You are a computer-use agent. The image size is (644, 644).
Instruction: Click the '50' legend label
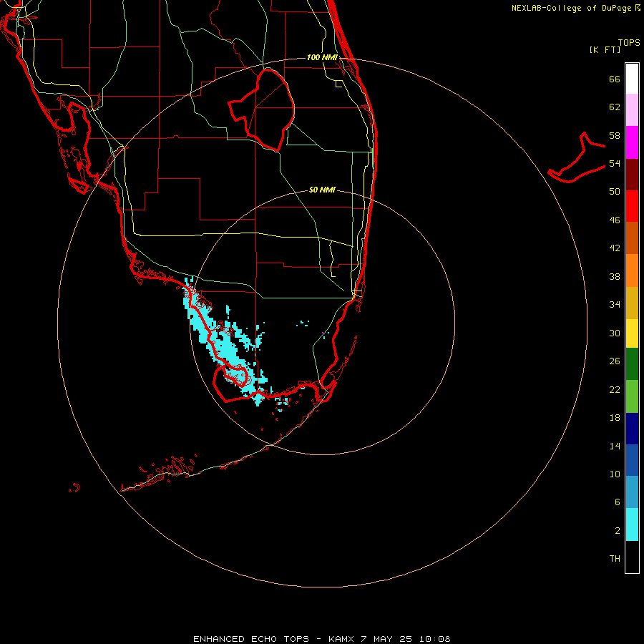pyautogui.click(x=615, y=192)
